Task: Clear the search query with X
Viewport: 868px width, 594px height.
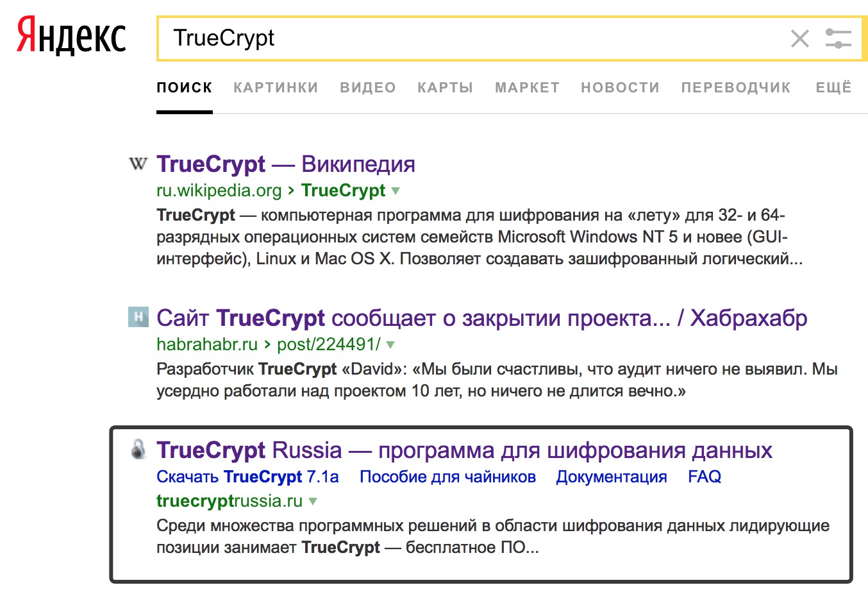Action: pyautogui.click(x=799, y=38)
